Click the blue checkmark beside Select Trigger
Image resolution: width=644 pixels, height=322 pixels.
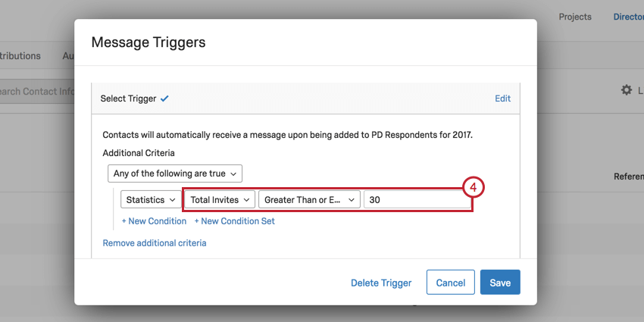coord(164,98)
